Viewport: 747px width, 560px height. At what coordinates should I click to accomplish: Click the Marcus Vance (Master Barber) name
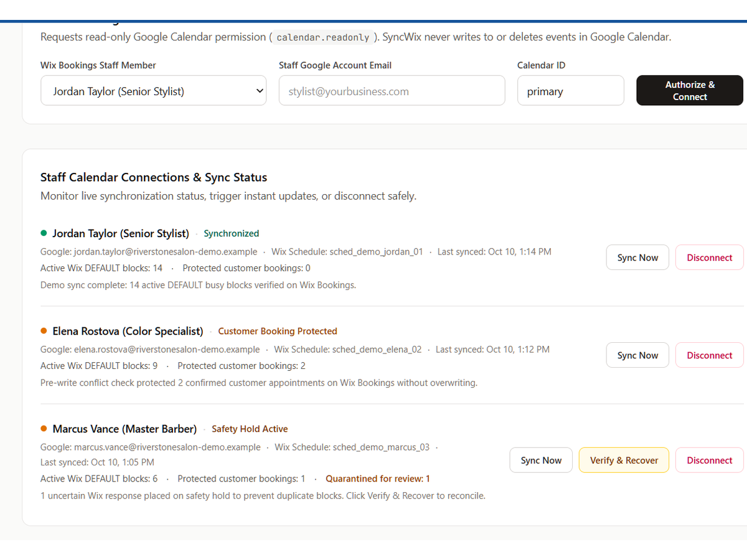click(x=125, y=429)
